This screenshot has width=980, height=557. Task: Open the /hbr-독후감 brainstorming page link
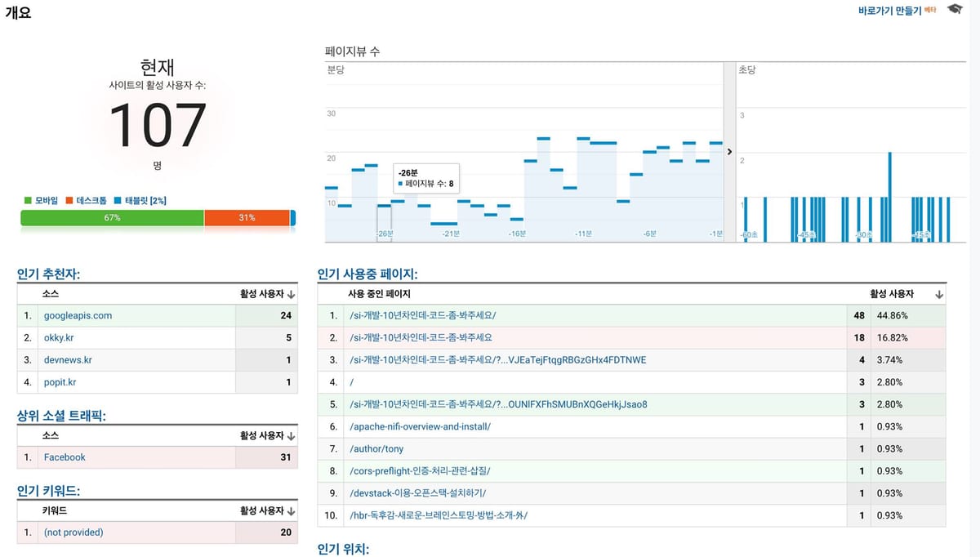[x=438, y=515]
